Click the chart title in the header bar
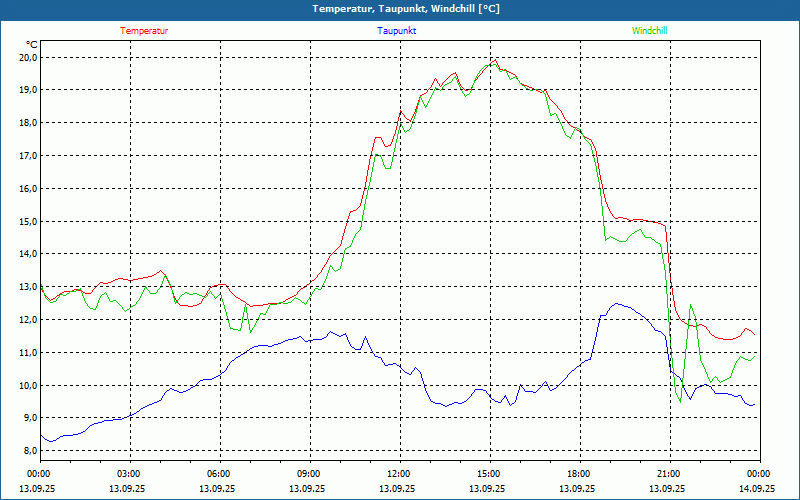Screen dimensions: 800x500 click(400, 9)
